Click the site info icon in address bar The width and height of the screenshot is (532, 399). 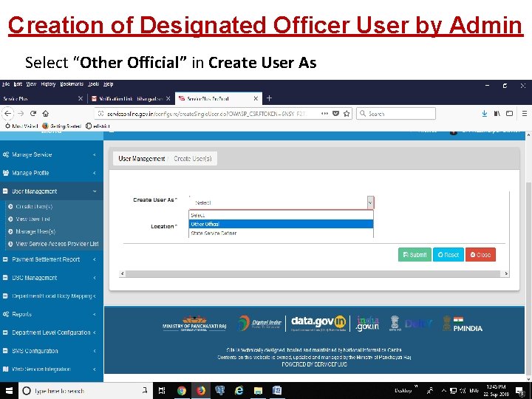(x=100, y=114)
